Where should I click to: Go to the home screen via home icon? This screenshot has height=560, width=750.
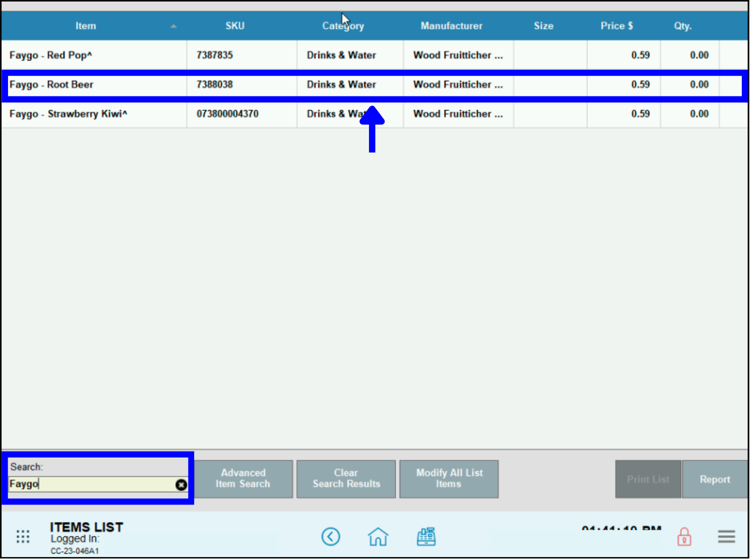tap(378, 536)
